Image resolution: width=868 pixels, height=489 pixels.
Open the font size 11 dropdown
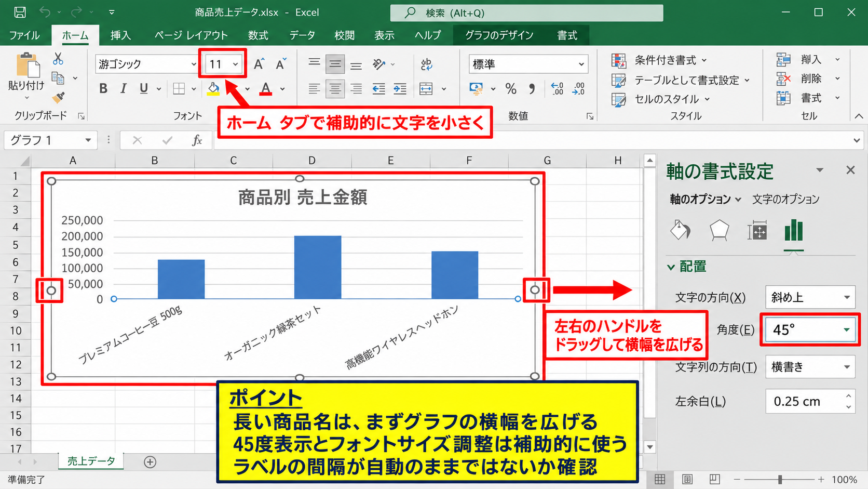tap(236, 64)
